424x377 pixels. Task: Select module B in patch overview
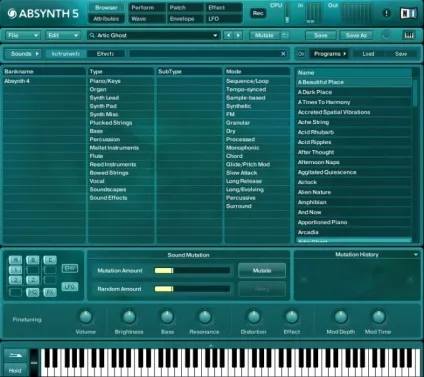(x=32, y=260)
